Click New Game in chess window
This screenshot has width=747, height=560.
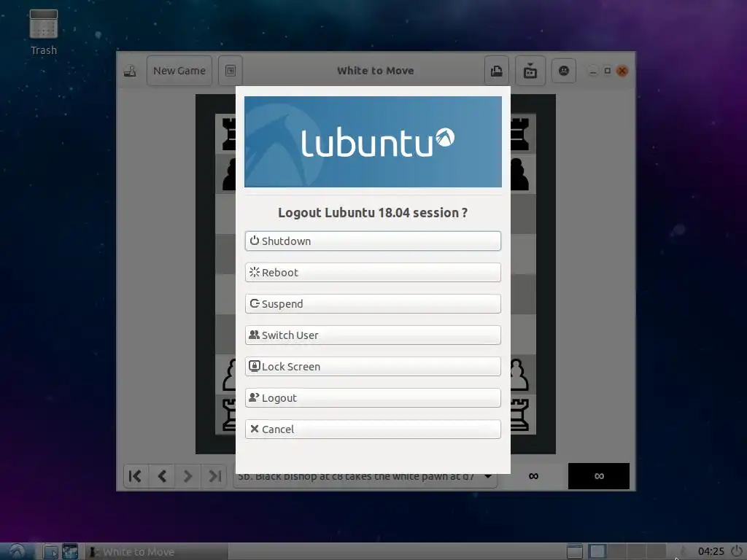[x=179, y=71]
